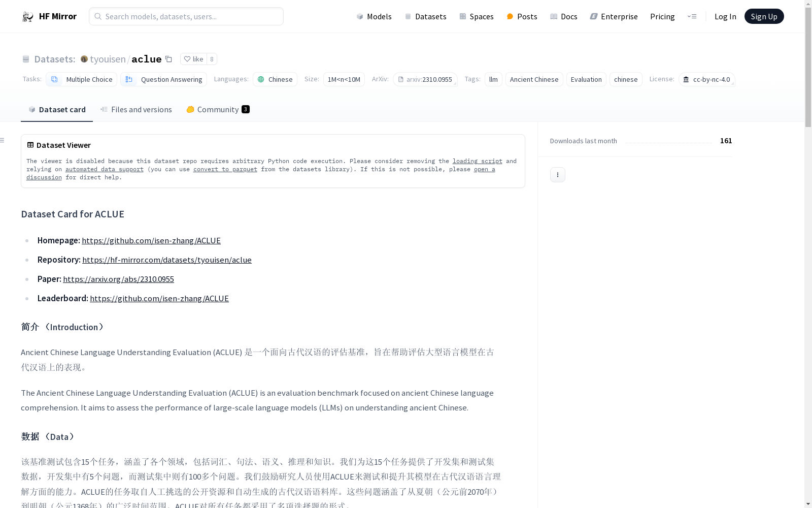Filter by the Question Answering task tag

(x=163, y=79)
